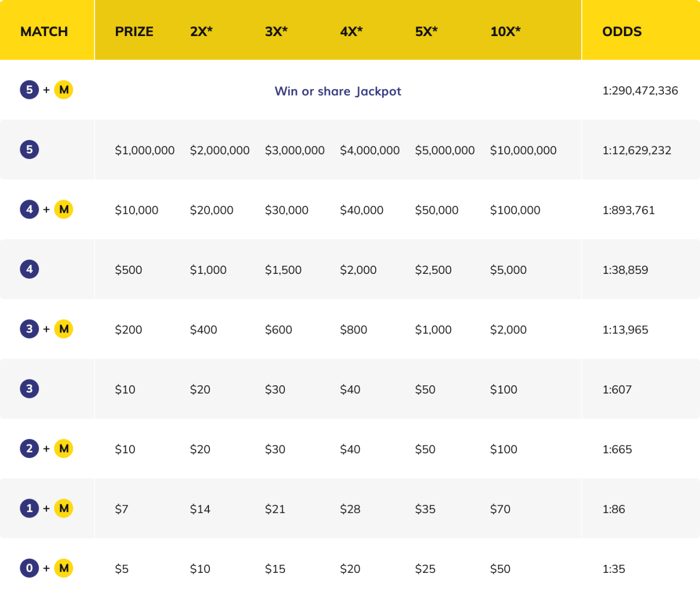Viewport: 700px width, 598px height.
Task: Click the $14 cell
Action: click(x=200, y=509)
